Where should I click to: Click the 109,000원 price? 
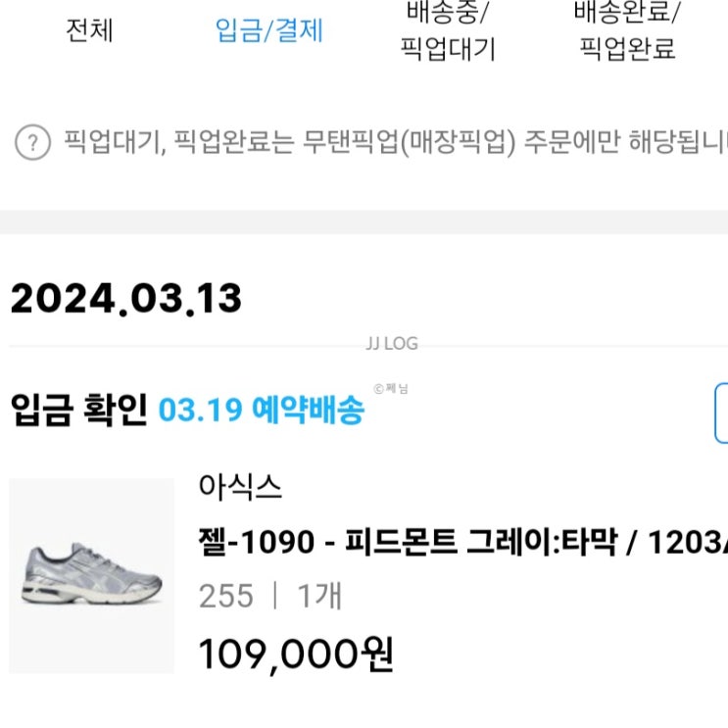(297, 655)
